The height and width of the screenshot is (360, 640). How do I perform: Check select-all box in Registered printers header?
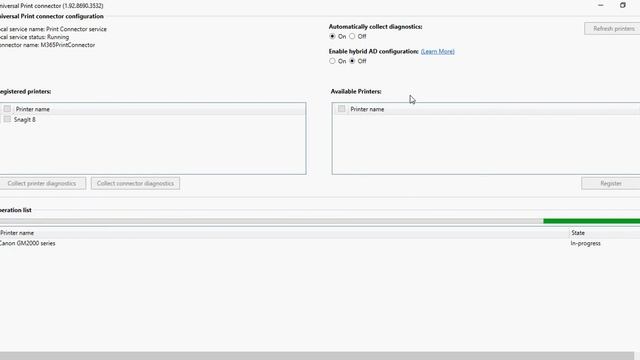tap(7, 109)
